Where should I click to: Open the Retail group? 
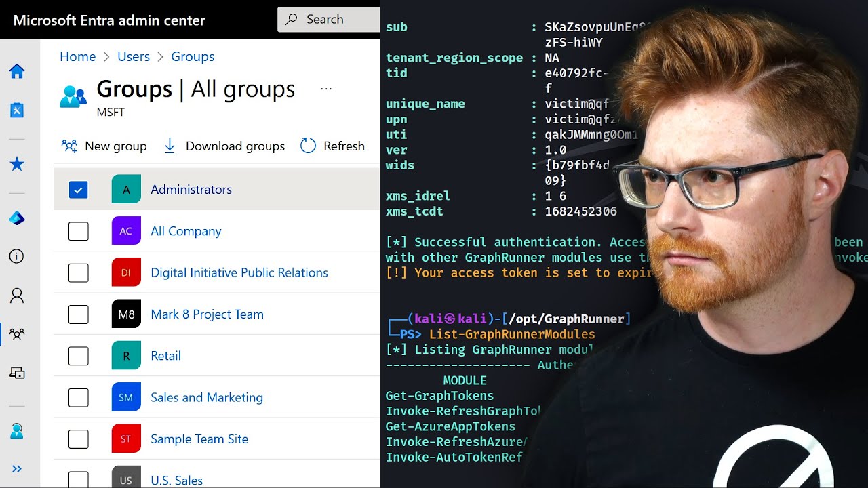click(x=165, y=356)
